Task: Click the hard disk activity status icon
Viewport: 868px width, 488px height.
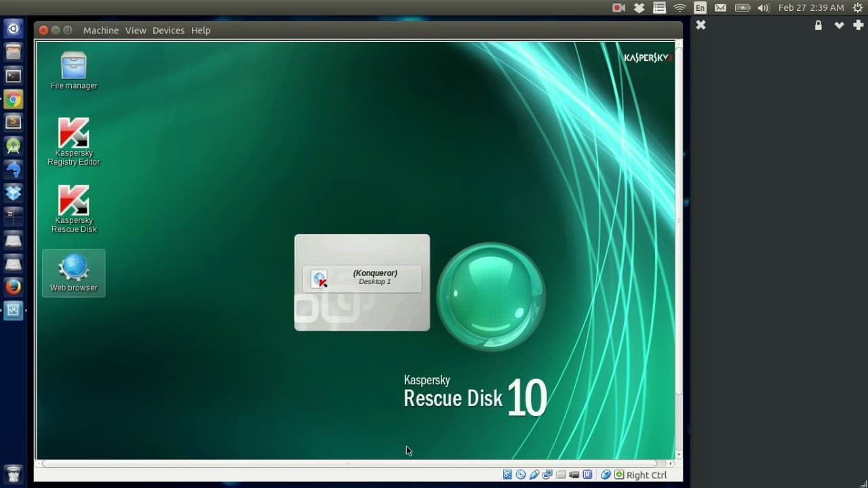Action: pyautogui.click(x=507, y=475)
